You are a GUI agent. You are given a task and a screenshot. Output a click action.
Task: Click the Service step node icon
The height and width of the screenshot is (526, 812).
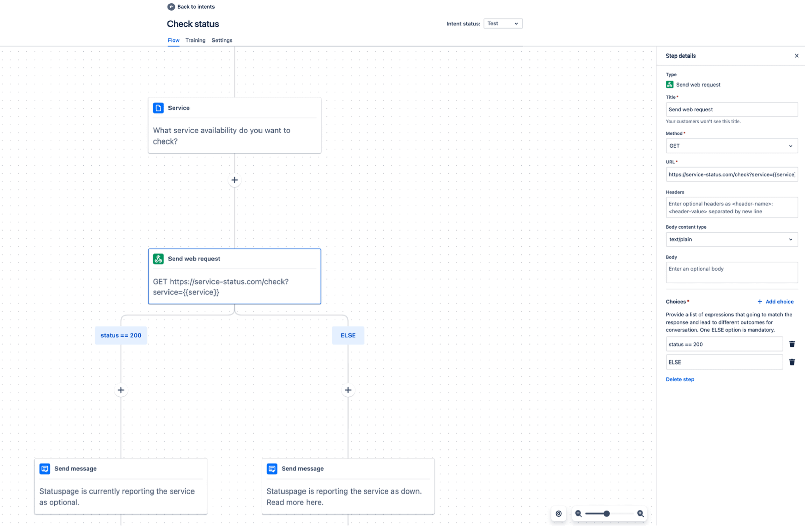158,108
